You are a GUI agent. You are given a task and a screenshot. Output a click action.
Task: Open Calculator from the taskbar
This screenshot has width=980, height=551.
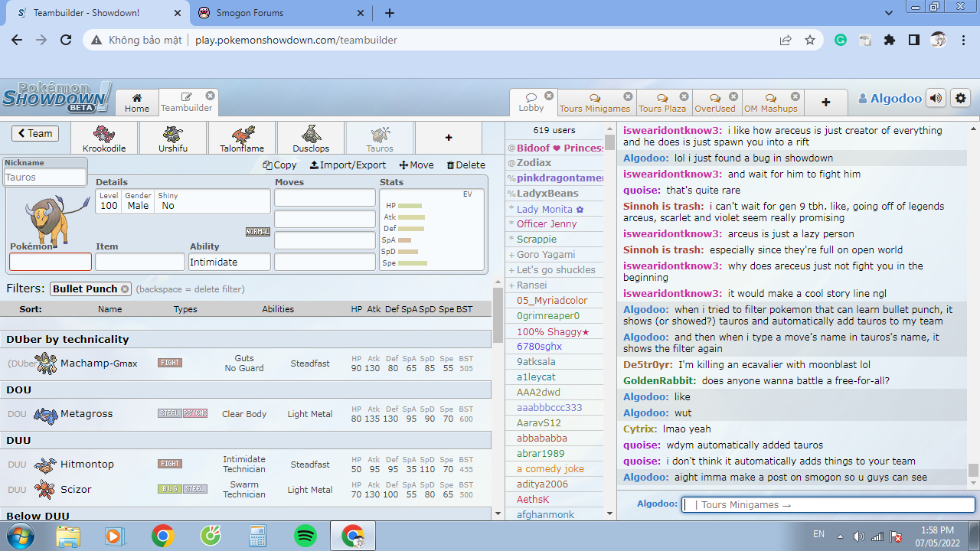tap(258, 536)
